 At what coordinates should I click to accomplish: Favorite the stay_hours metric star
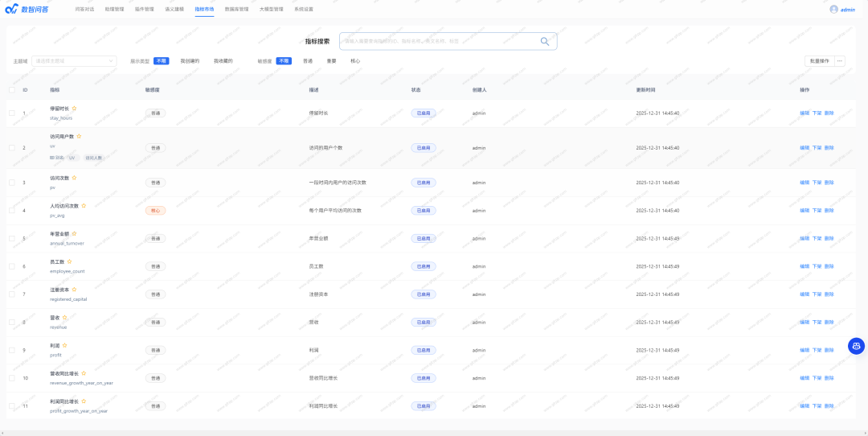(x=74, y=109)
